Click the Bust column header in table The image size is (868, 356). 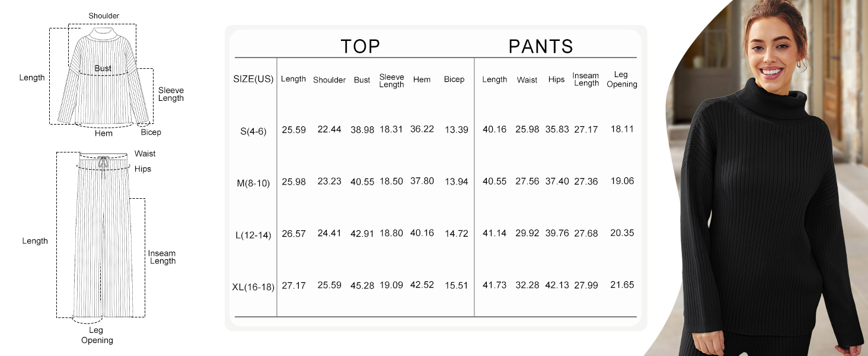362,80
